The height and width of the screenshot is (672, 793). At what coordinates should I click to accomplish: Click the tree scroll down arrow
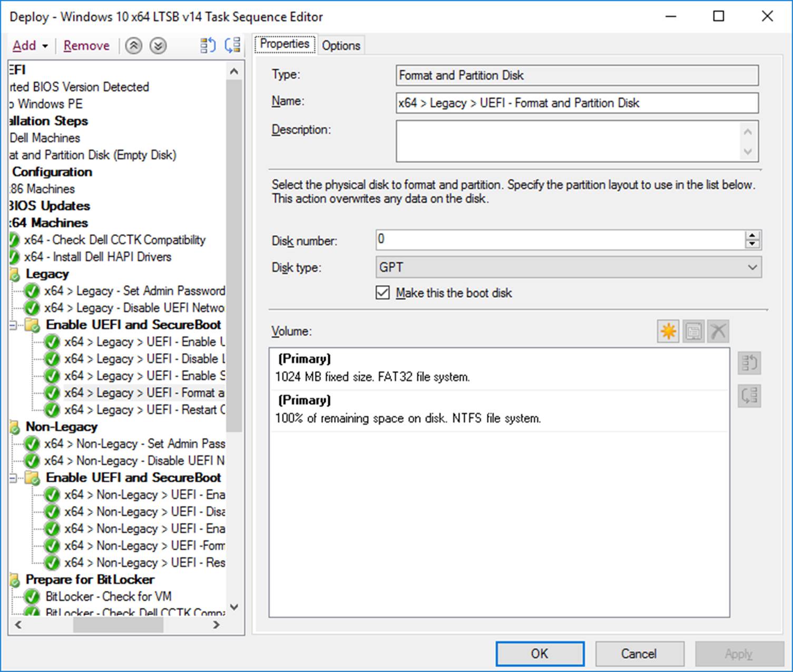click(x=234, y=607)
